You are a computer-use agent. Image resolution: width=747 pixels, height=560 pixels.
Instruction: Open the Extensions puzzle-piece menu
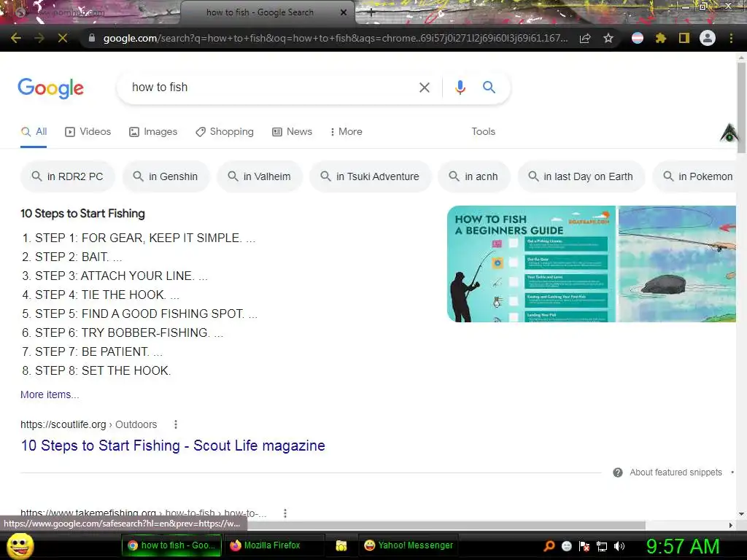661,38
